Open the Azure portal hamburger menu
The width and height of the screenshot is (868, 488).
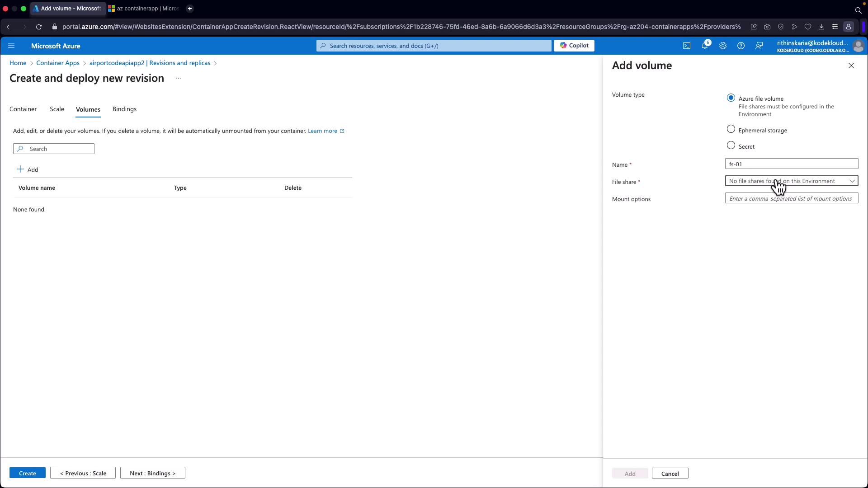coord(11,46)
